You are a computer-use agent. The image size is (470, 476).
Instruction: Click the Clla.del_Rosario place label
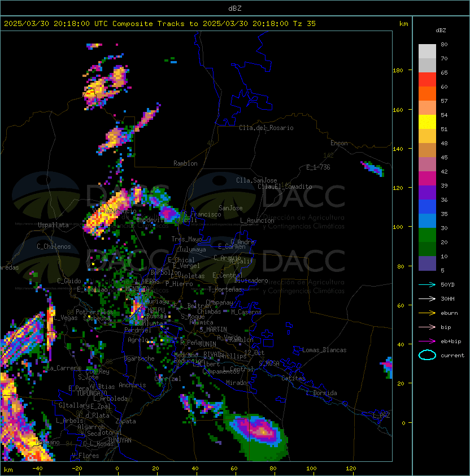(x=266, y=128)
